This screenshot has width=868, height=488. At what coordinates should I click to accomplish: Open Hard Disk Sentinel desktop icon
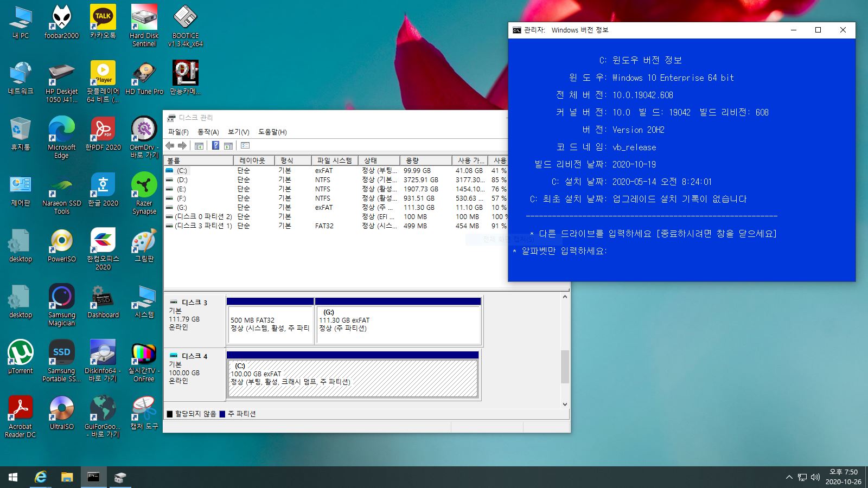(x=144, y=26)
